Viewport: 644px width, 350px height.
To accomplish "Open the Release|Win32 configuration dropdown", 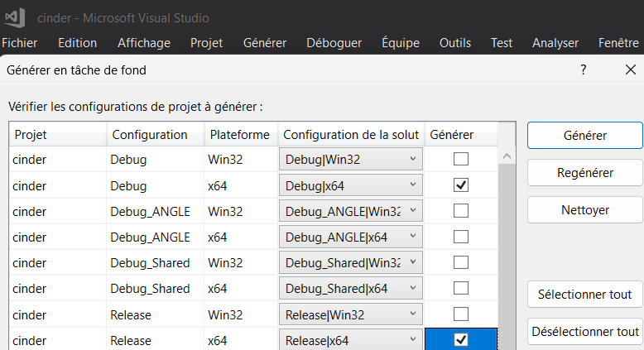I will (x=351, y=314).
